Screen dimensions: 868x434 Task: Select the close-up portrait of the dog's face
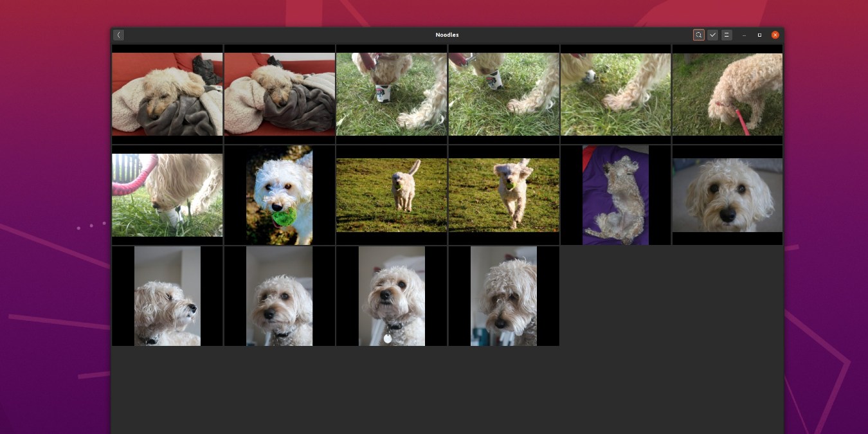click(x=727, y=195)
